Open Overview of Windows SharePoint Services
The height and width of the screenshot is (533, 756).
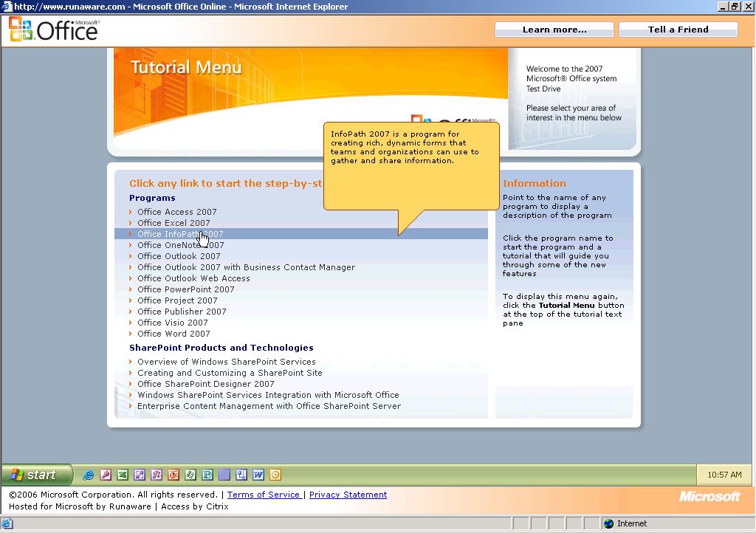point(226,362)
